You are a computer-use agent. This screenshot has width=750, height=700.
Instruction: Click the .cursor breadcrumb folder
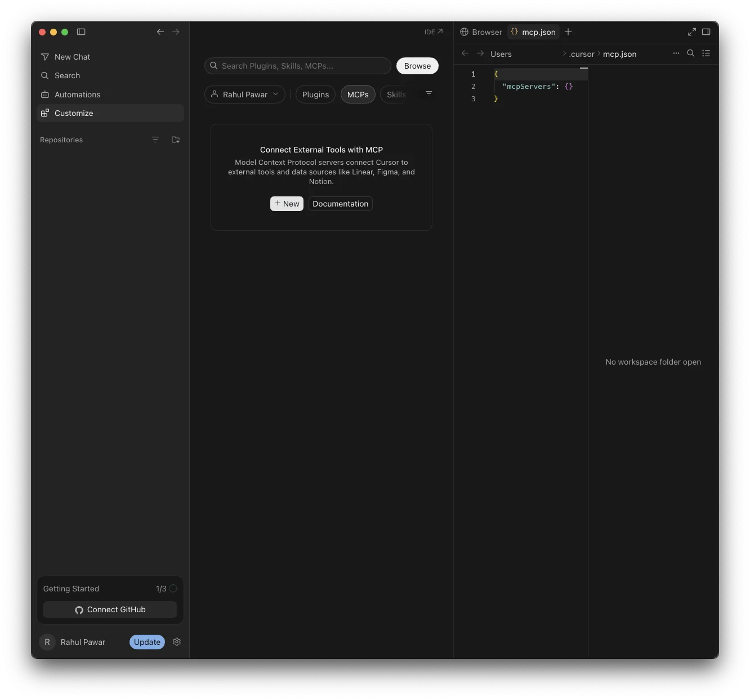(x=582, y=54)
